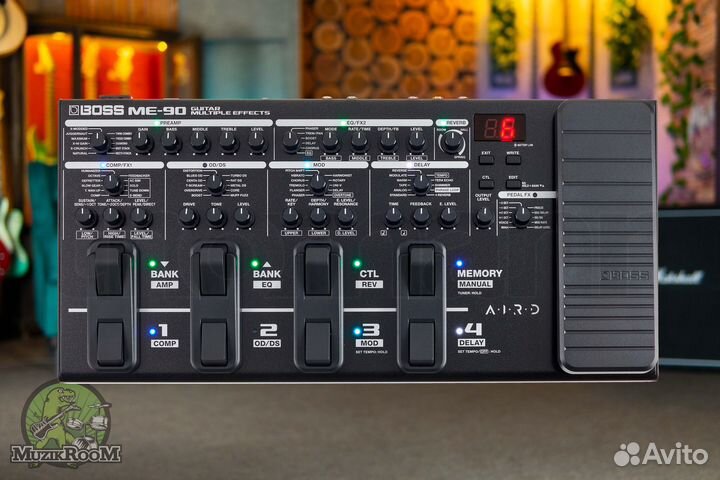
Task: Step on the CTL / REV footswitch
Action: tap(318, 270)
